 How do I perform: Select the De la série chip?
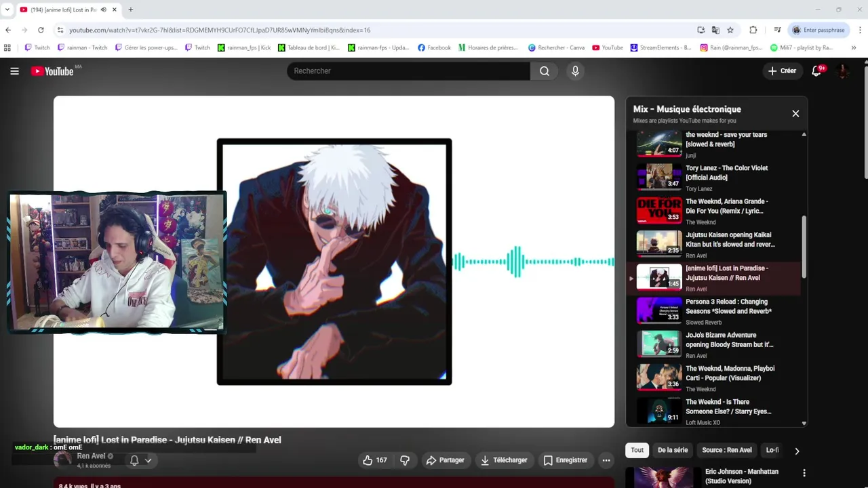[673, 450]
